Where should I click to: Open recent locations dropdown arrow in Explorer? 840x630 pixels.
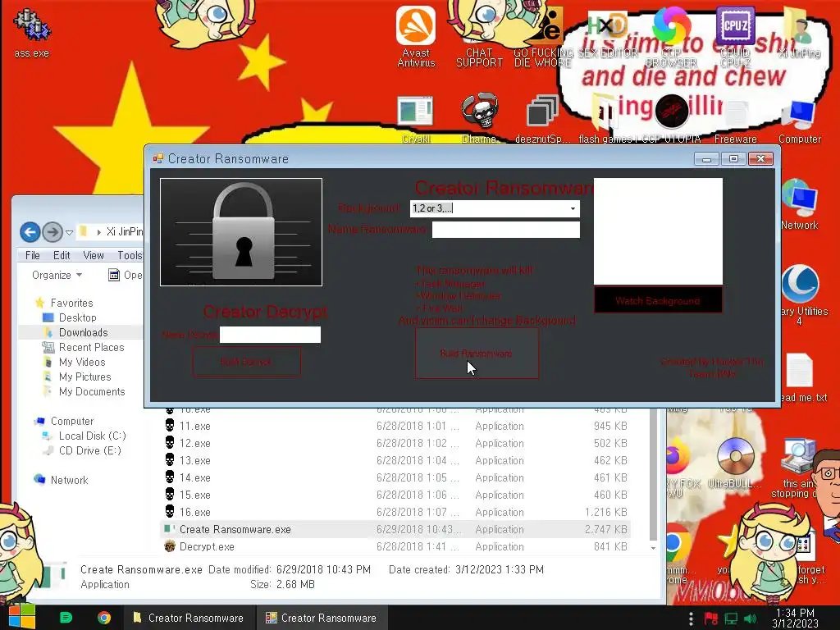point(69,232)
